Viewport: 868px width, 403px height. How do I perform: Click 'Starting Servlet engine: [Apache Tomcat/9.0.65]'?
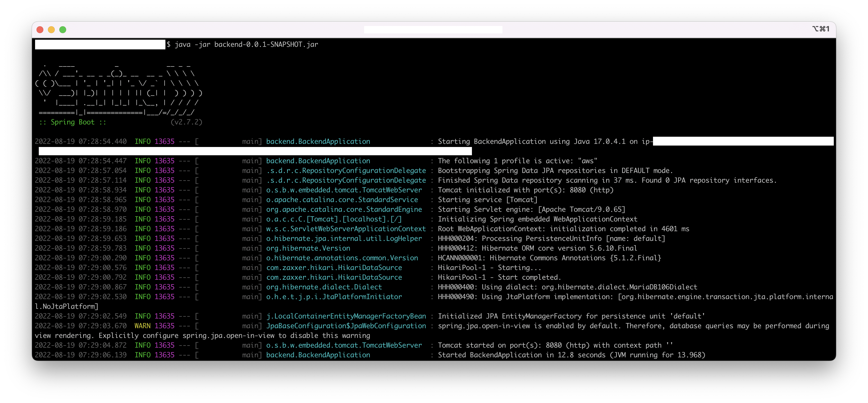click(x=532, y=209)
